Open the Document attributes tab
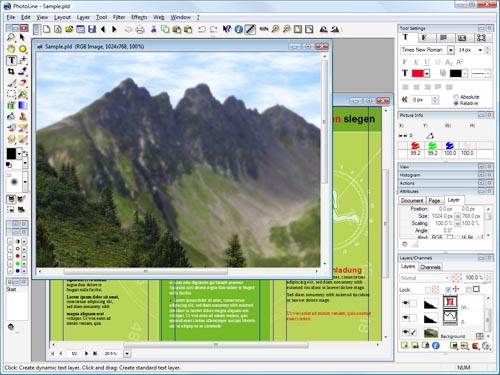This screenshot has width=500, height=375. point(412,200)
